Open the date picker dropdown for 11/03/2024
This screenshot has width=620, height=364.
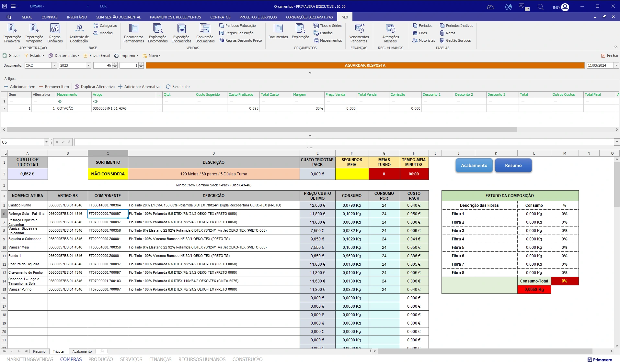(616, 65)
